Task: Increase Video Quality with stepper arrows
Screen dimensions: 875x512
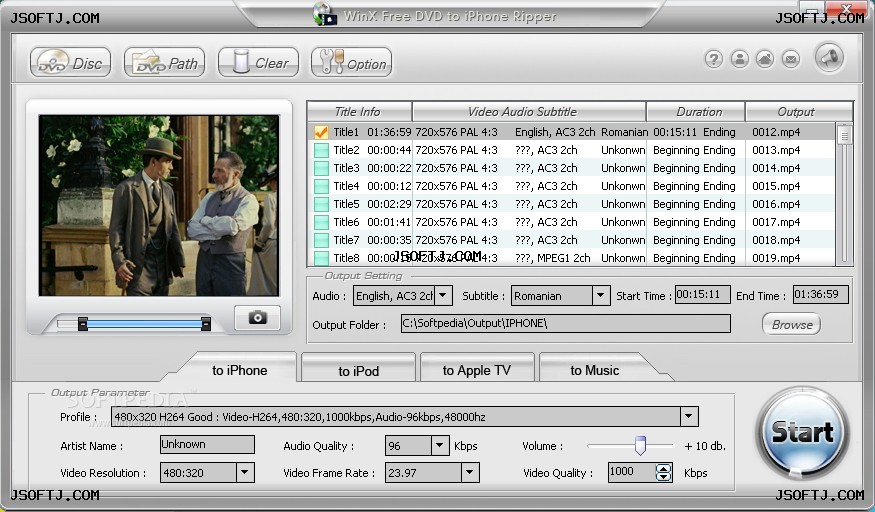Action: 664,468
